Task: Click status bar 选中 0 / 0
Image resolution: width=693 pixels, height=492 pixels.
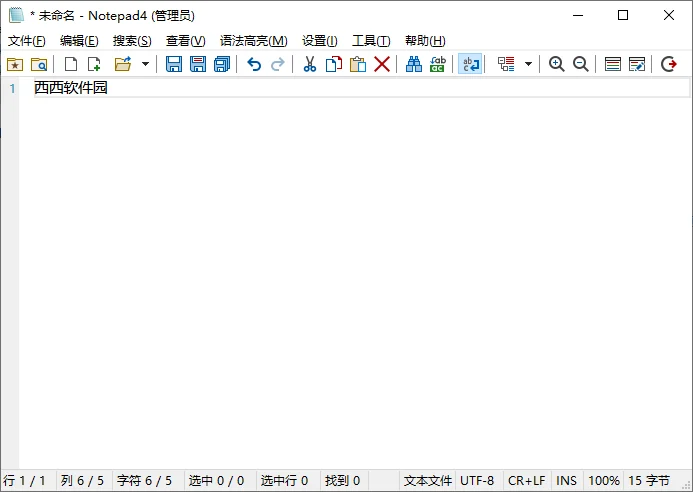Action: [216, 481]
